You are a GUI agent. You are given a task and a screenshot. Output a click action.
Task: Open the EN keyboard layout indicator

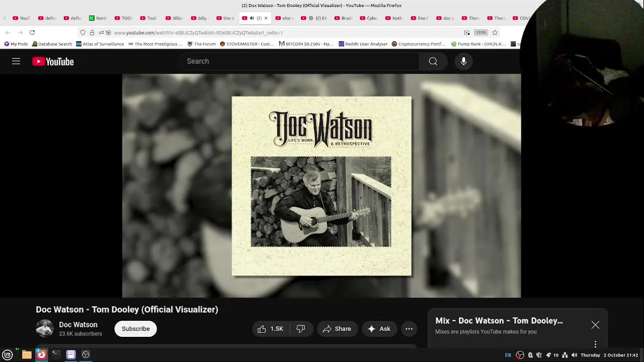(x=508, y=355)
